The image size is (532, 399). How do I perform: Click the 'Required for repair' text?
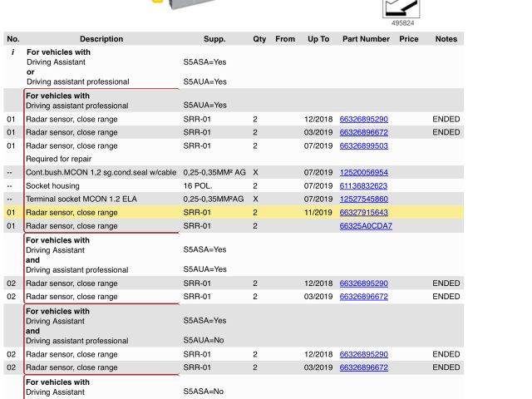click(x=58, y=159)
